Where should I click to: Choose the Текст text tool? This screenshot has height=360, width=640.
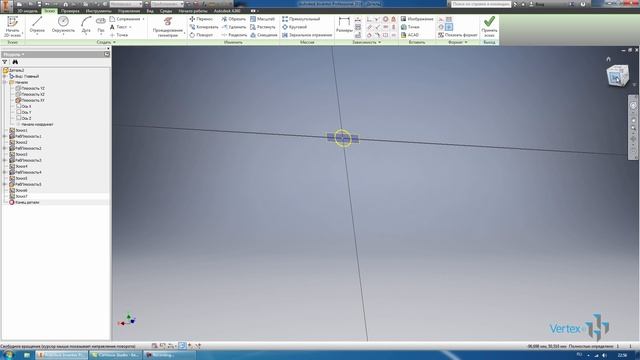(120, 27)
